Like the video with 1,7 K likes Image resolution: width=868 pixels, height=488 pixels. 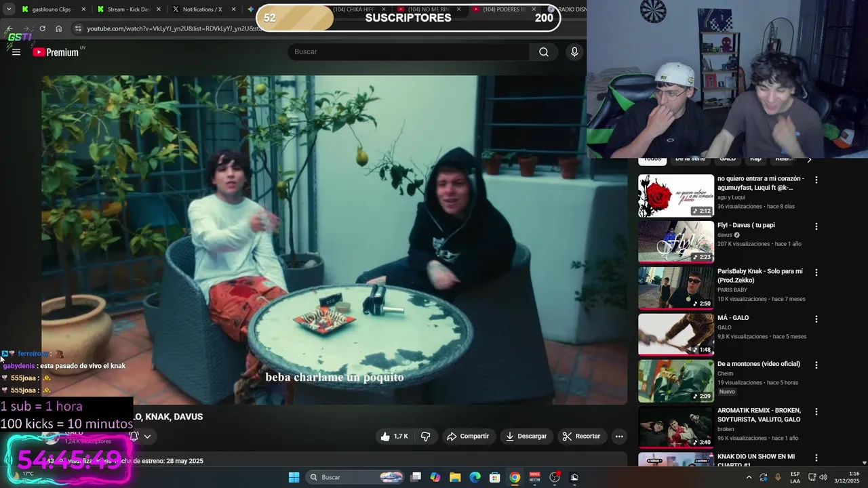point(394,436)
